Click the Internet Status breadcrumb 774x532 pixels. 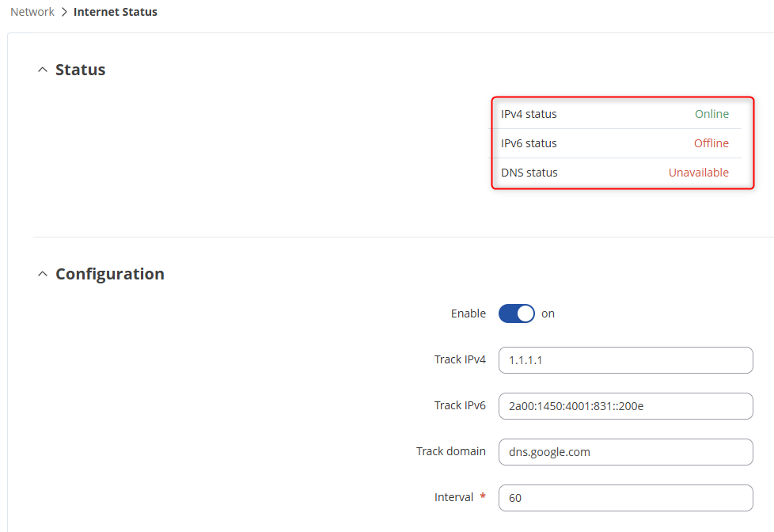coord(116,12)
